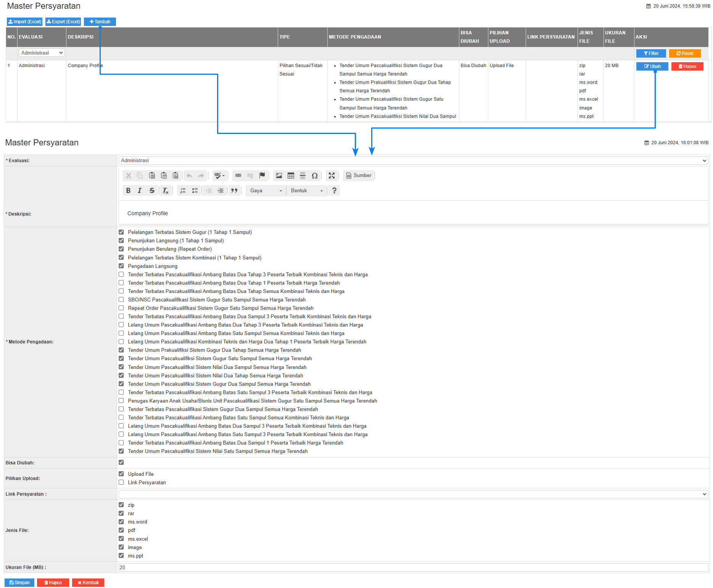Insert a table in the editor
Screen dimensions: 713x588
click(291, 176)
